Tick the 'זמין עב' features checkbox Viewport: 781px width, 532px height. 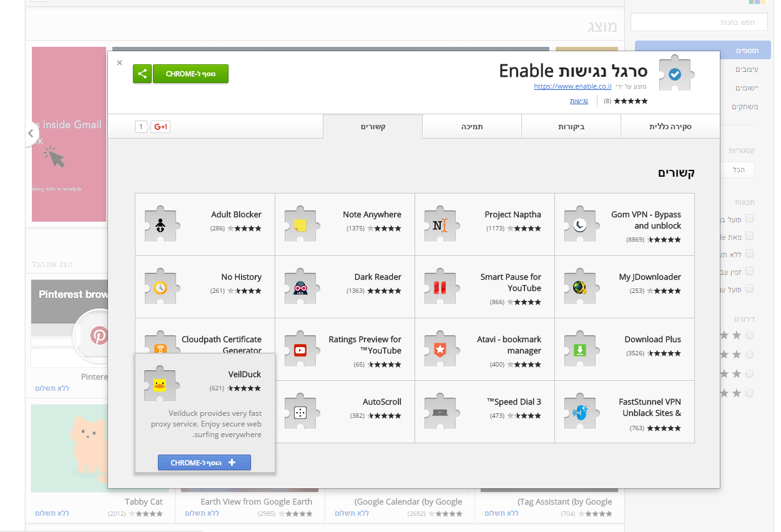coord(750,271)
